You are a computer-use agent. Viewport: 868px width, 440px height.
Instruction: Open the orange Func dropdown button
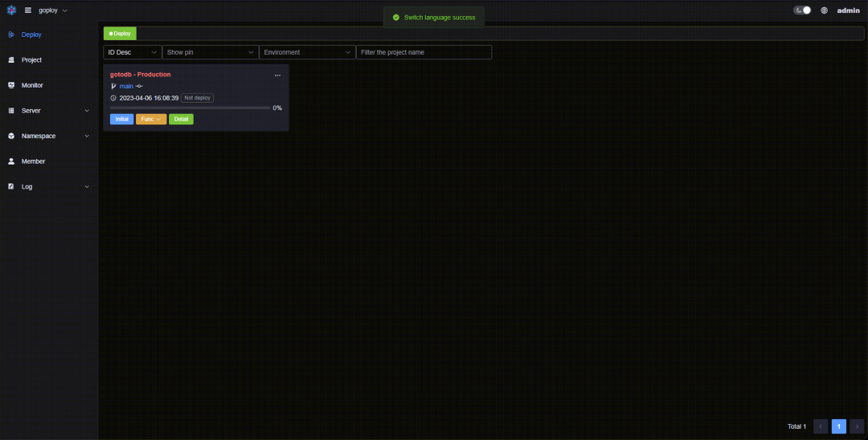[151, 119]
